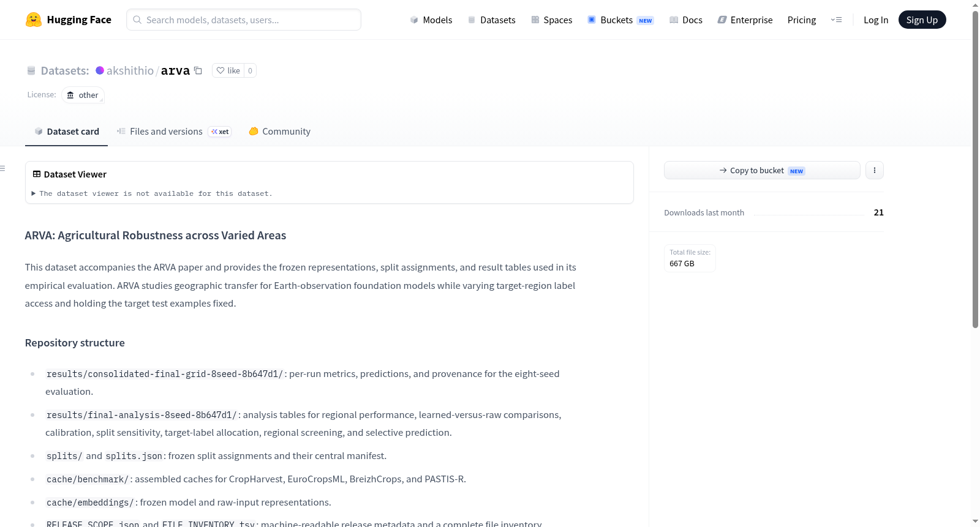Visit the Pricing page
The image size is (980, 527).
click(x=802, y=20)
